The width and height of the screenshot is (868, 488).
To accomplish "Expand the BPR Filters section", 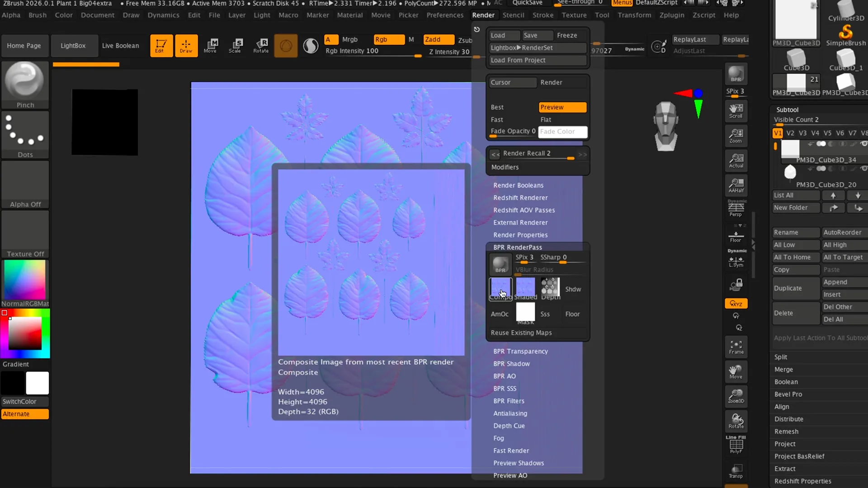I will pos(509,401).
